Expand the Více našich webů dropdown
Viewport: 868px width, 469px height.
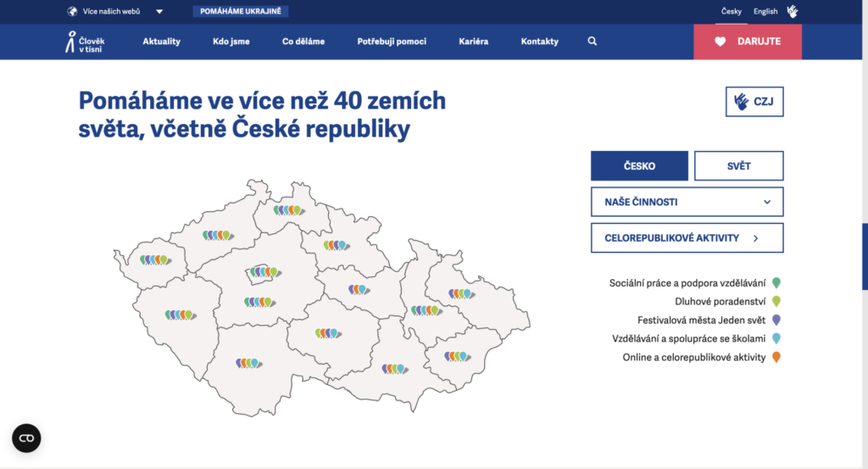pos(159,12)
